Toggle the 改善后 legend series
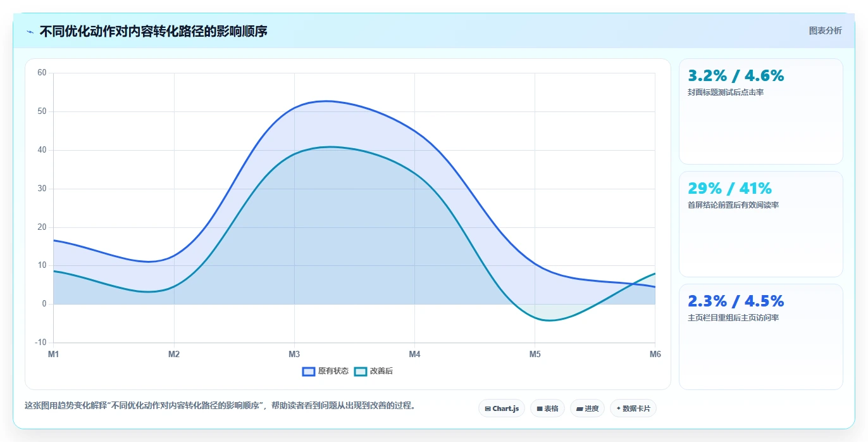 (x=373, y=371)
